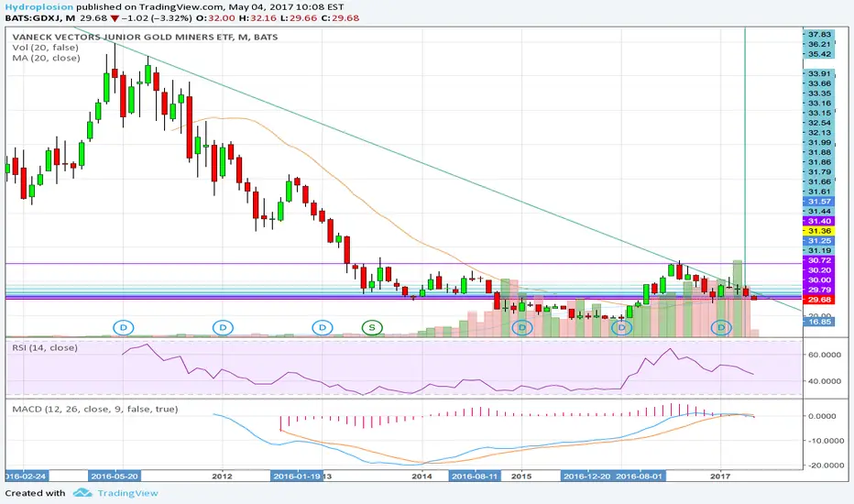Click the blue 16.85 price label
This screenshot has height=504, width=854.
coord(818,322)
